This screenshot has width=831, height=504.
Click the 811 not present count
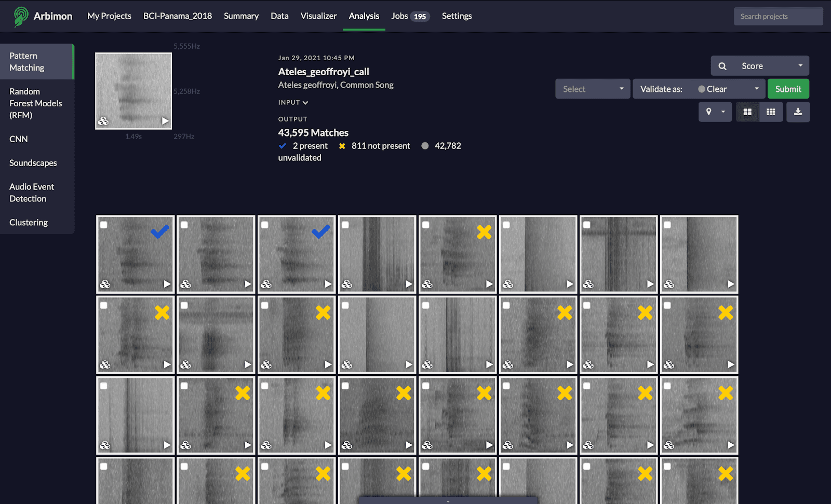click(x=381, y=146)
